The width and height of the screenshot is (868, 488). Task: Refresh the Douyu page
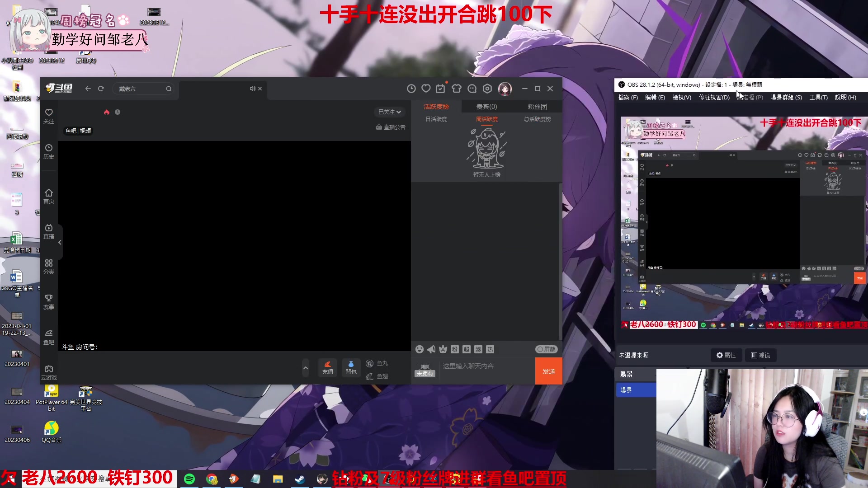[x=101, y=89]
